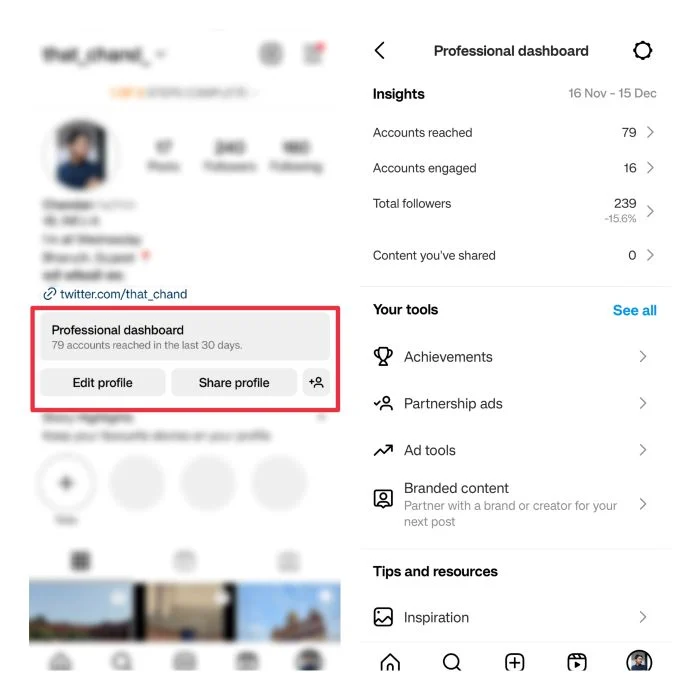Open the Ad tools entry

tap(511, 450)
